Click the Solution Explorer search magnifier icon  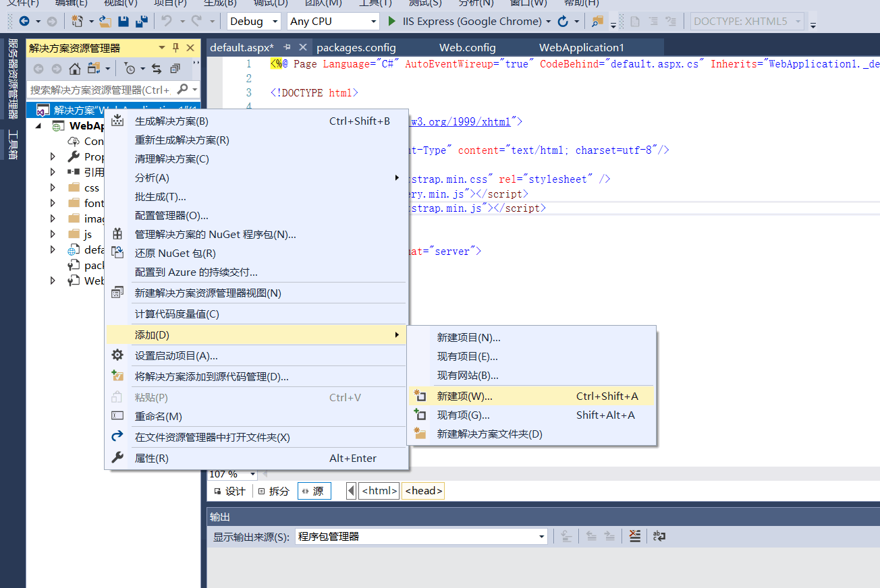182,90
